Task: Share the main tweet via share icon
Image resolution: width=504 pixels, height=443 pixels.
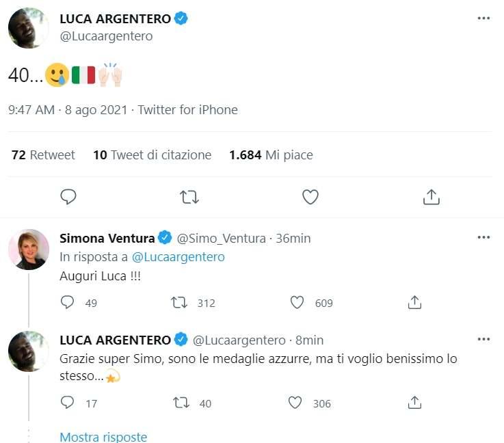Action: (431, 197)
